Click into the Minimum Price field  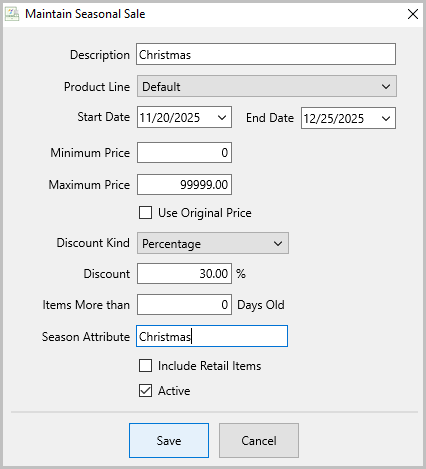pyautogui.click(x=184, y=153)
